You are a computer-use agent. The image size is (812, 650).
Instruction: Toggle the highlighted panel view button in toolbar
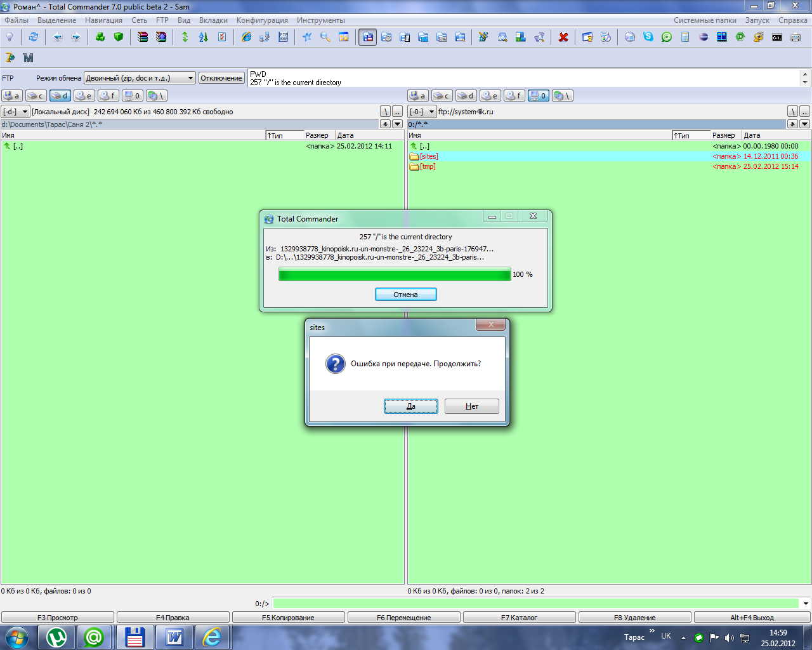click(x=368, y=37)
